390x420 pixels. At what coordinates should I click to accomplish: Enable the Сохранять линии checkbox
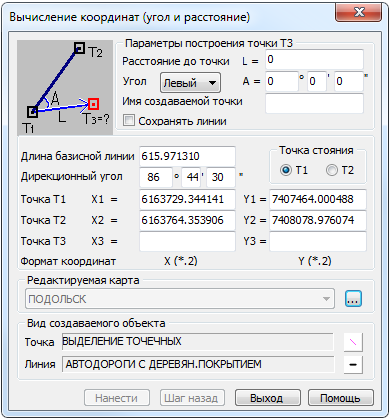(x=129, y=120)
